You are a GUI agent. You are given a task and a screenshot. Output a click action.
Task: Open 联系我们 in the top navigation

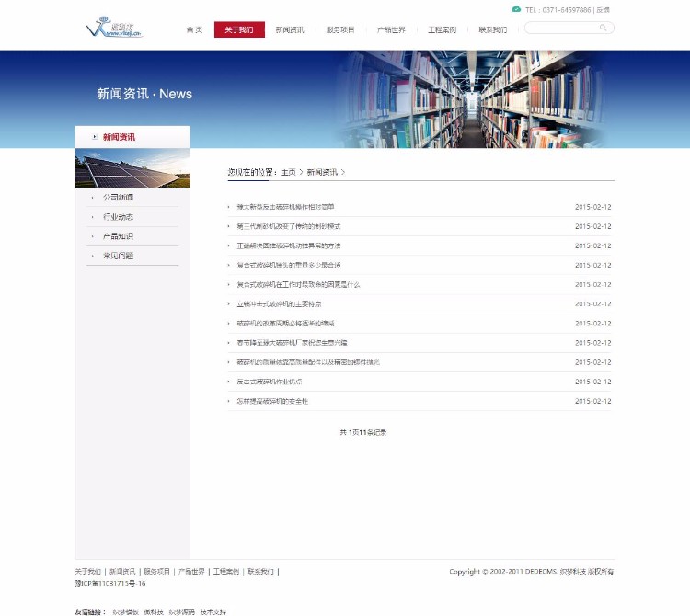(x=492, y=30)
